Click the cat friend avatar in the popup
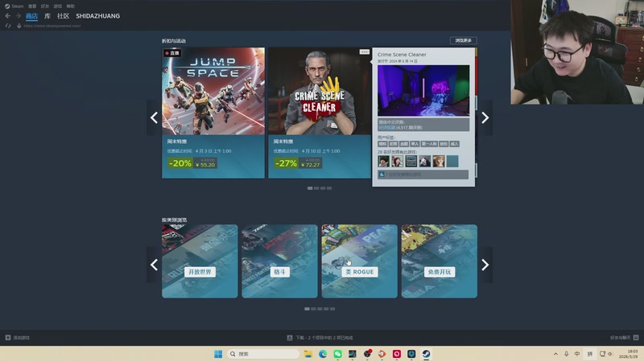The image size is (644, 362). click(x=439, y=162)
